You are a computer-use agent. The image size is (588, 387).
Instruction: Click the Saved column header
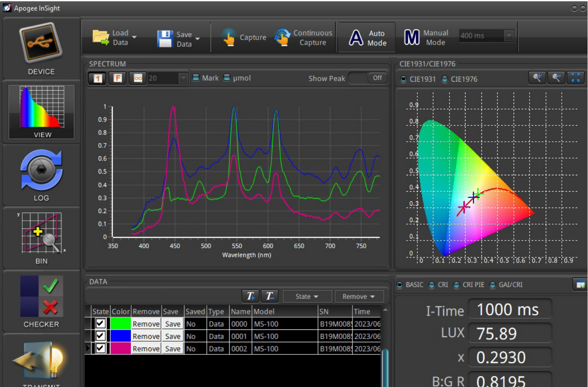tap(195, 311)
